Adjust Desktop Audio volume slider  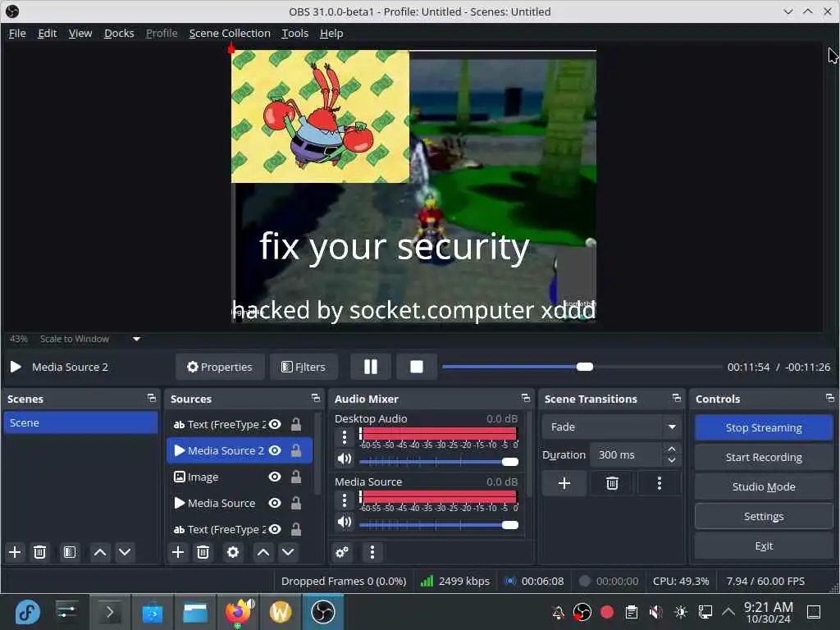[439, 461]
